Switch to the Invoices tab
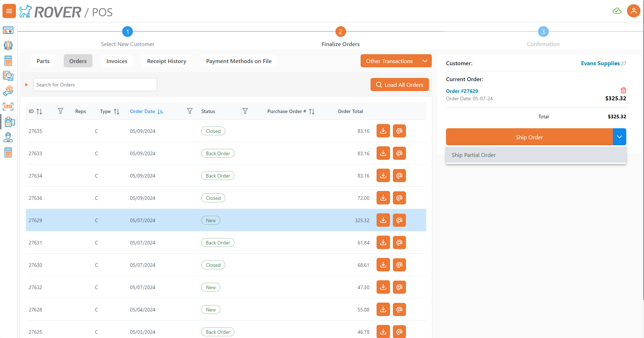This screenshot has height=338, width=644. click(x=117, y=61)
